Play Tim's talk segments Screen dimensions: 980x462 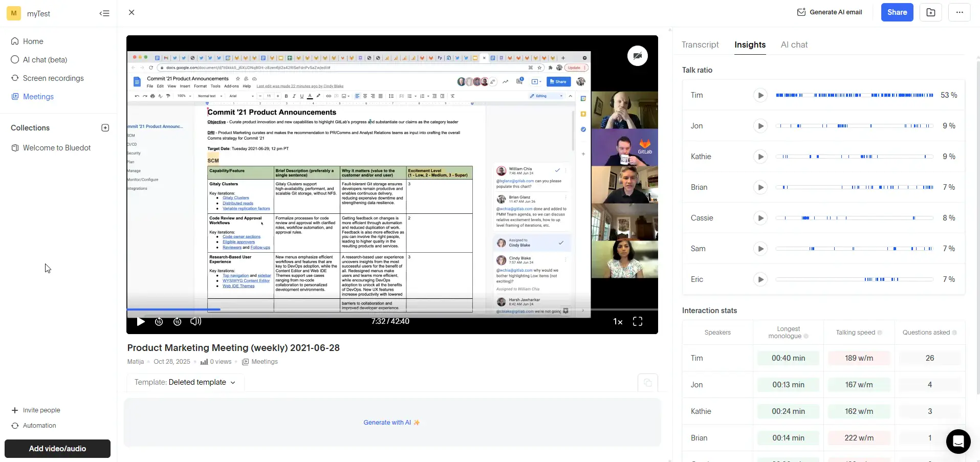point(760,95)
